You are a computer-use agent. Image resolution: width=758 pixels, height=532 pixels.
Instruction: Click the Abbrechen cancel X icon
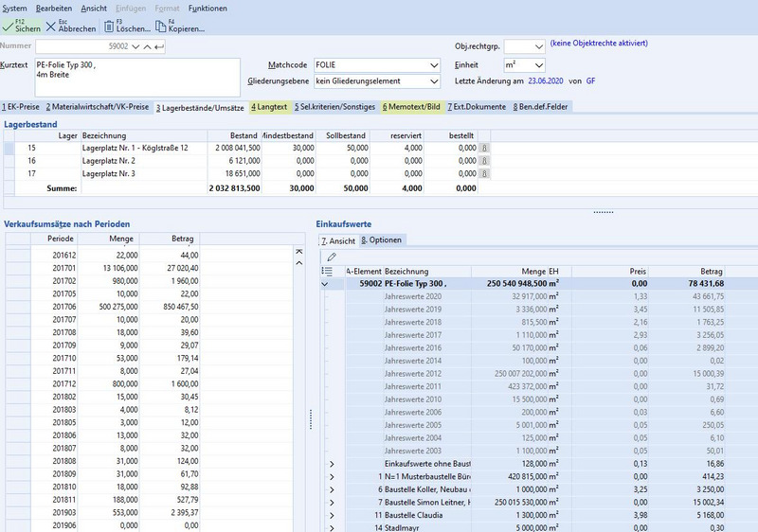pos(51,27)
